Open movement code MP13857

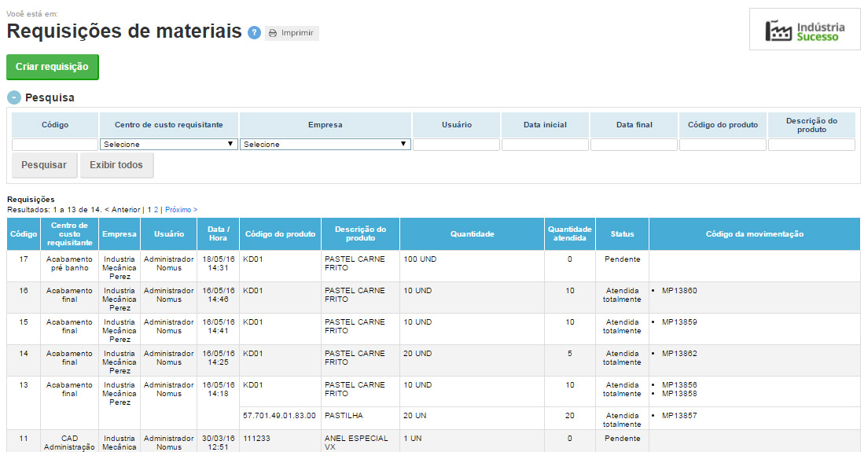point(679,416)
